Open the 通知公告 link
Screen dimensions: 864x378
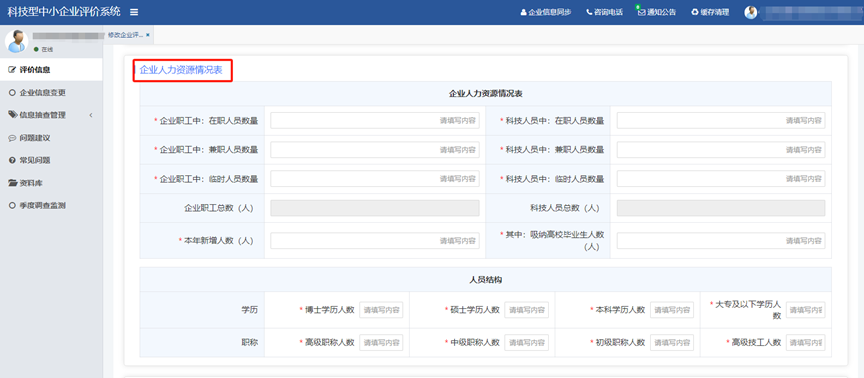click(657, 12)
